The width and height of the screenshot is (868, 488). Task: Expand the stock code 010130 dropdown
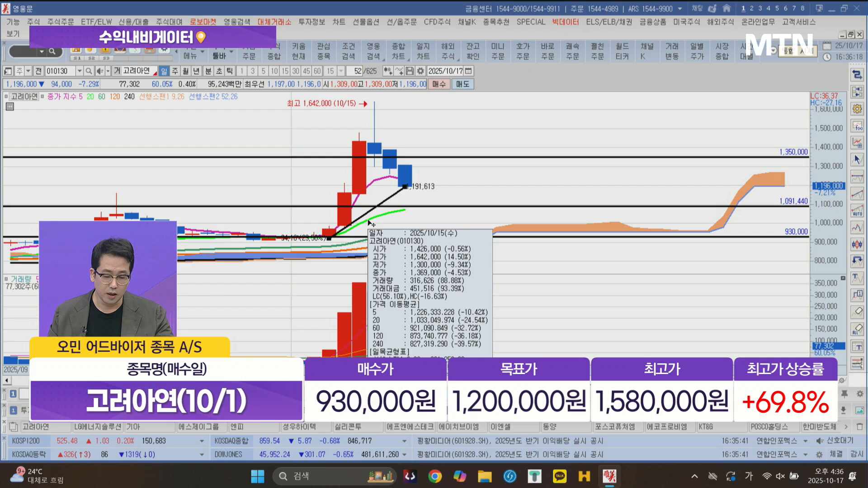(x=80, y=71)
